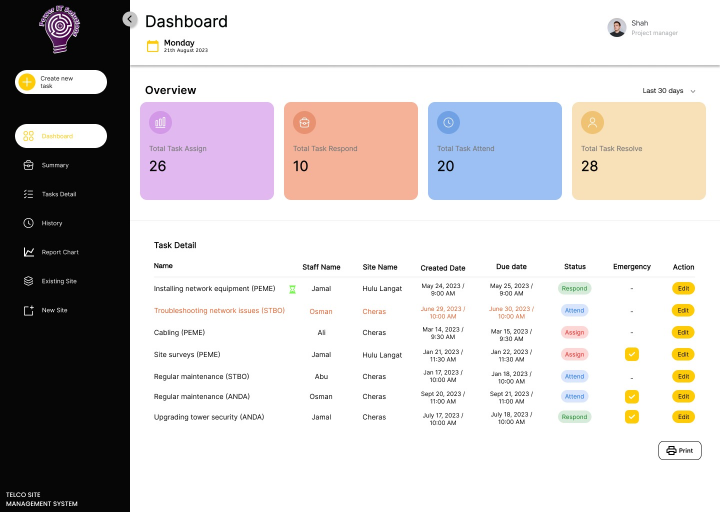Click the Due date column header
Viewport: 720px width, 512px height.
511,267
